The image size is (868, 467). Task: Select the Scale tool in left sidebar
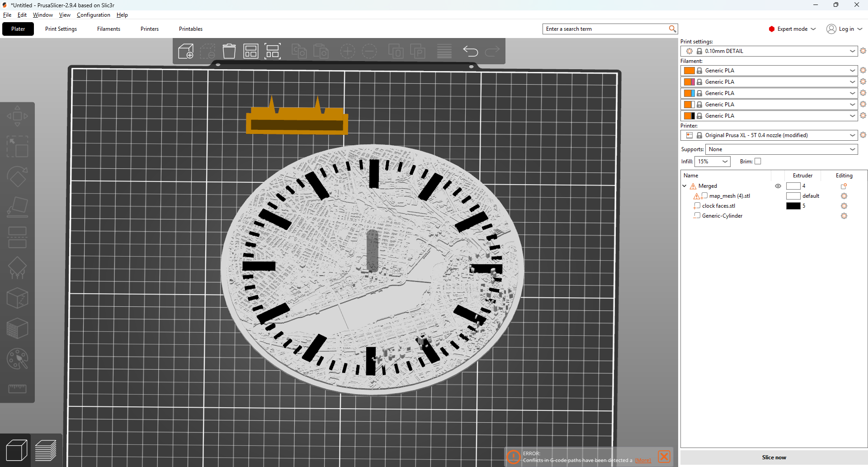(17, 147)
